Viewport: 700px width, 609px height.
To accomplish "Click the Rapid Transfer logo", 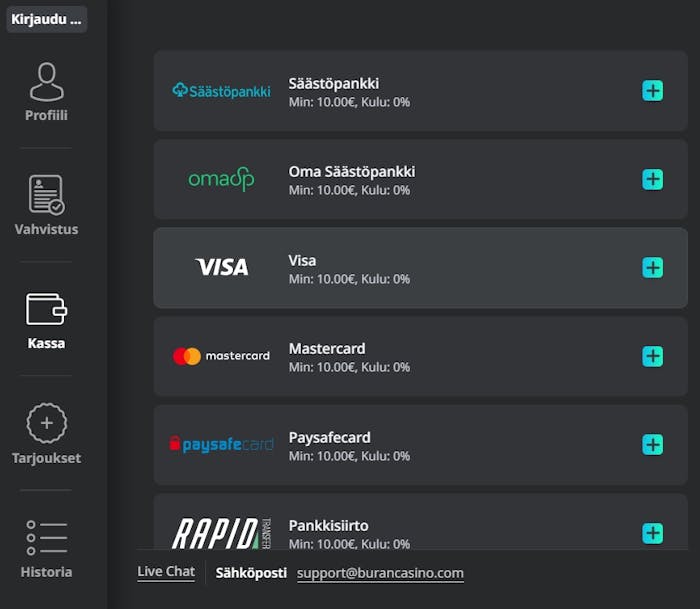I will coord(221,533).
